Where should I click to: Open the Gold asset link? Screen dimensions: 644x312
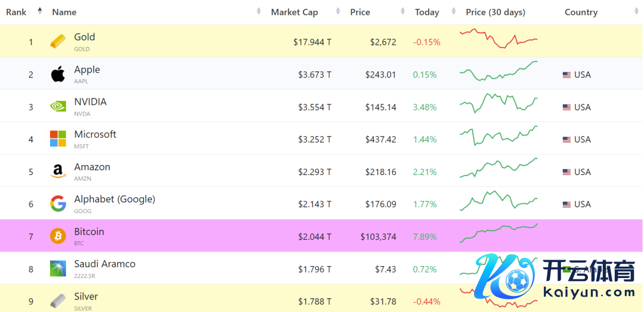85,37
